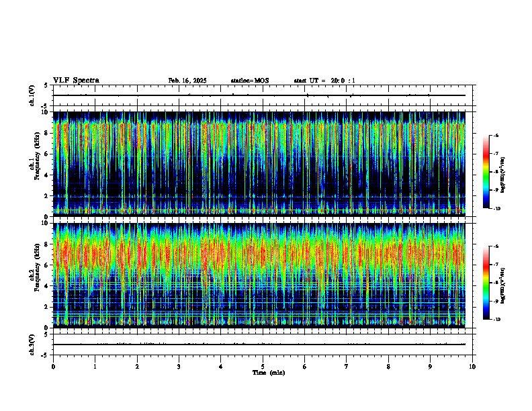Click the "station=MOS" header label
Viewport: 532px width, 411px height.
pyautogui.click(x=250, y=81)
